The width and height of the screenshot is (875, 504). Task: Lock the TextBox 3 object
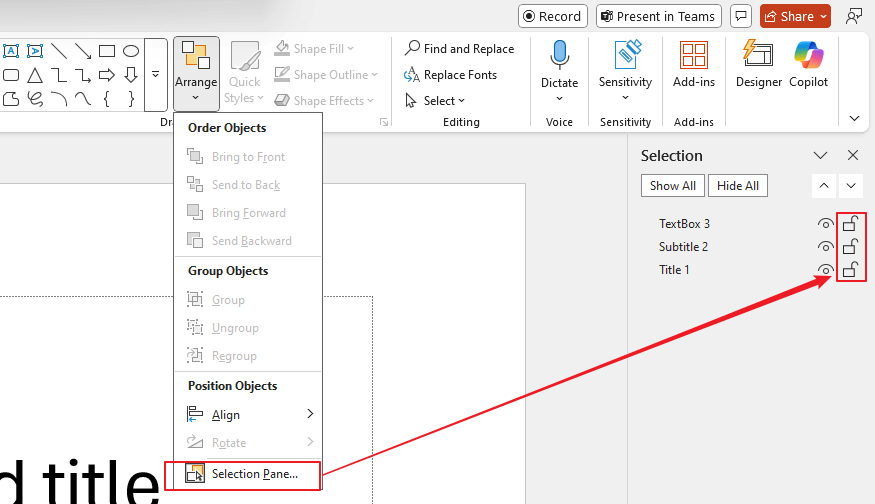[x=850, y=223]
